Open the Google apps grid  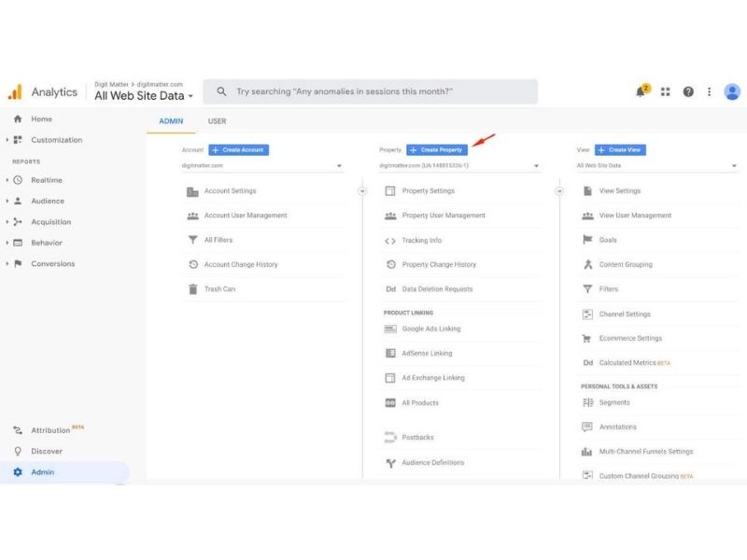666,91
